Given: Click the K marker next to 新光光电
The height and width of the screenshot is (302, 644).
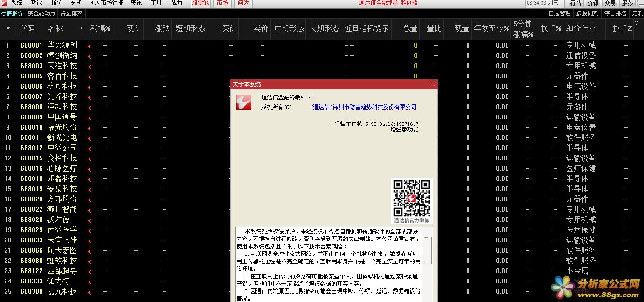Looking at the screenshot, I should click(x=89, y=138).
